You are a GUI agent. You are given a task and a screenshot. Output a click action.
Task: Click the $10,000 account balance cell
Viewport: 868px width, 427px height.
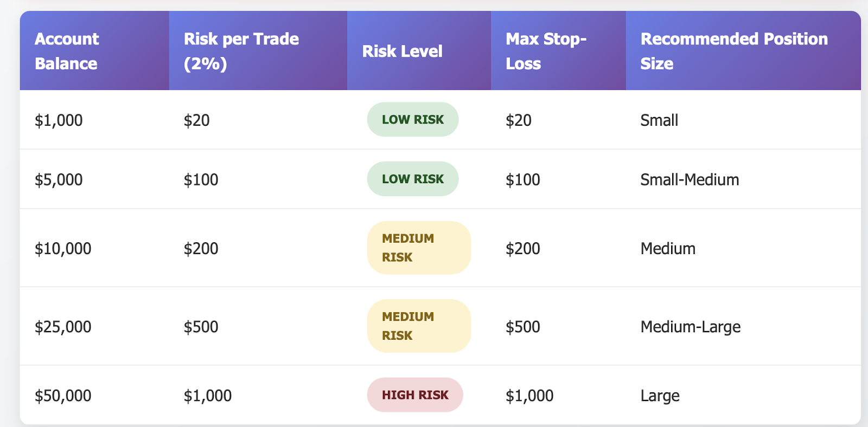[63, 249]
